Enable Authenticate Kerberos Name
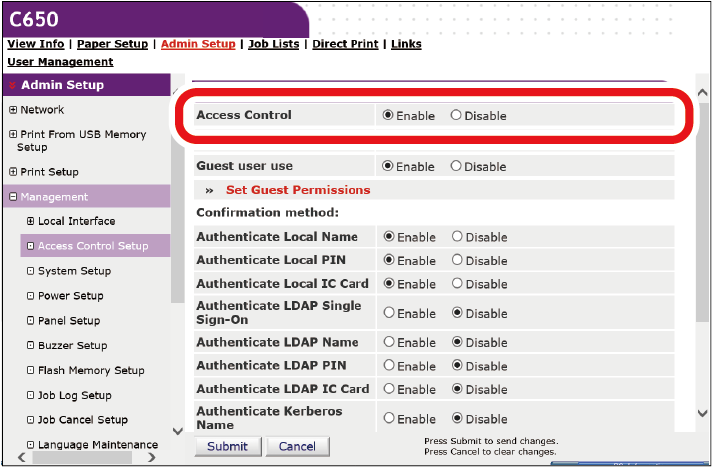This screenshot has width=712, height=467. pyautogui.click(x=389, y=419)
